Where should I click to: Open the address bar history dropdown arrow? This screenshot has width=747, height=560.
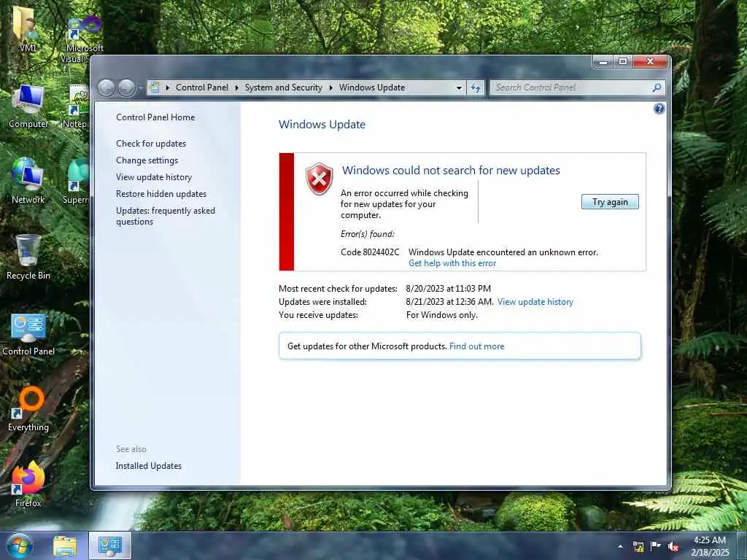tap(459, 87)
